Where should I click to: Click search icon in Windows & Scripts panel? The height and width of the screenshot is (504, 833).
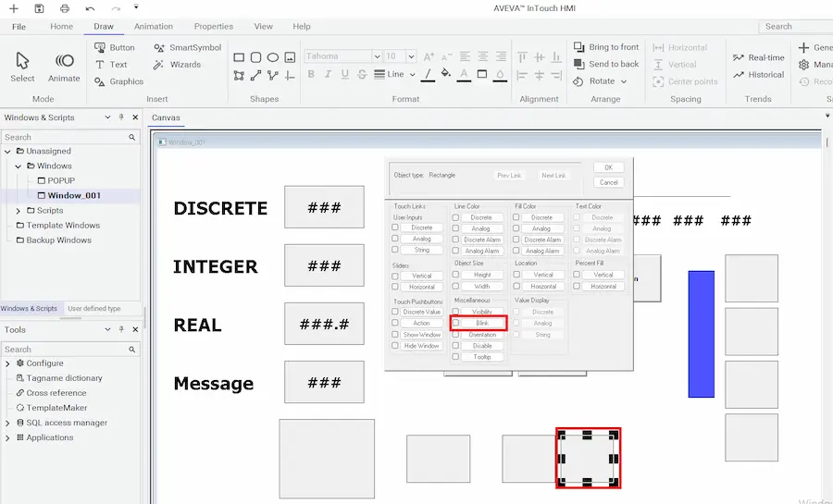(131, 138)
